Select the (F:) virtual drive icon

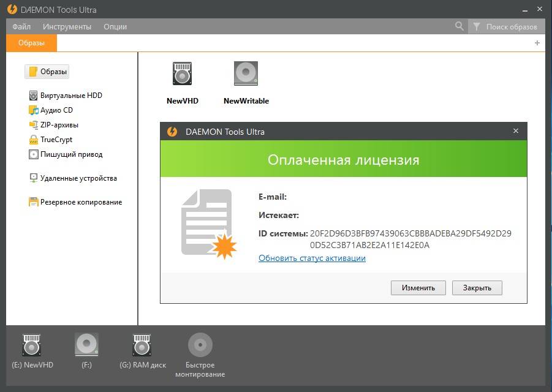(86, 345)
